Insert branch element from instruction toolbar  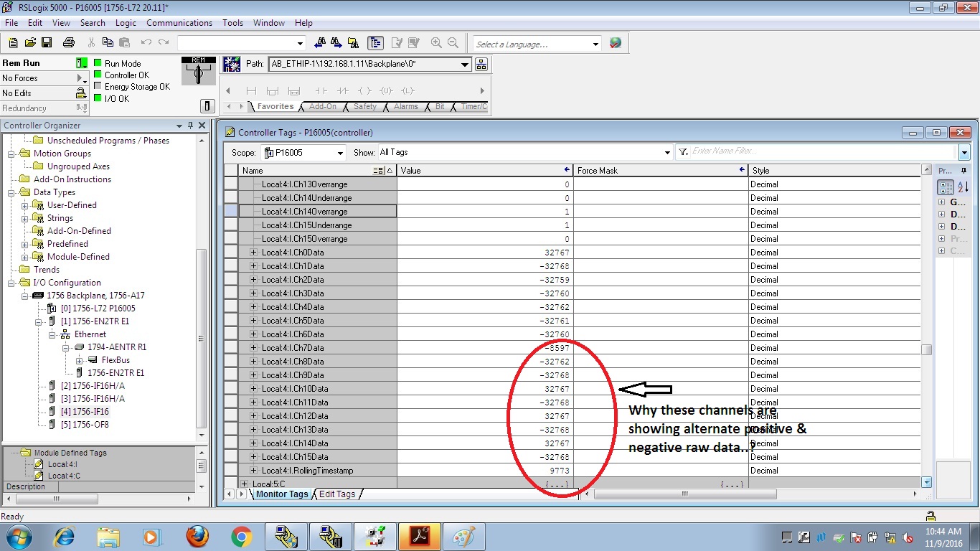(272, 91)
